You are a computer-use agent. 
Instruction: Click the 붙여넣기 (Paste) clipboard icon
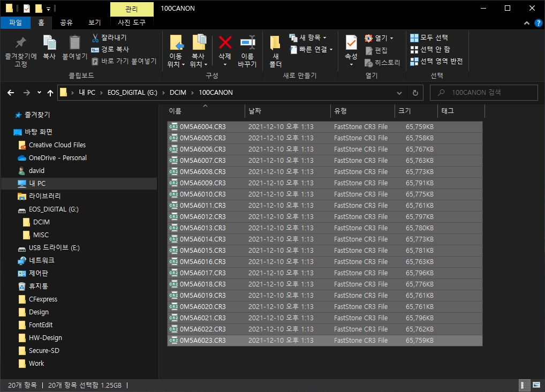75,43
